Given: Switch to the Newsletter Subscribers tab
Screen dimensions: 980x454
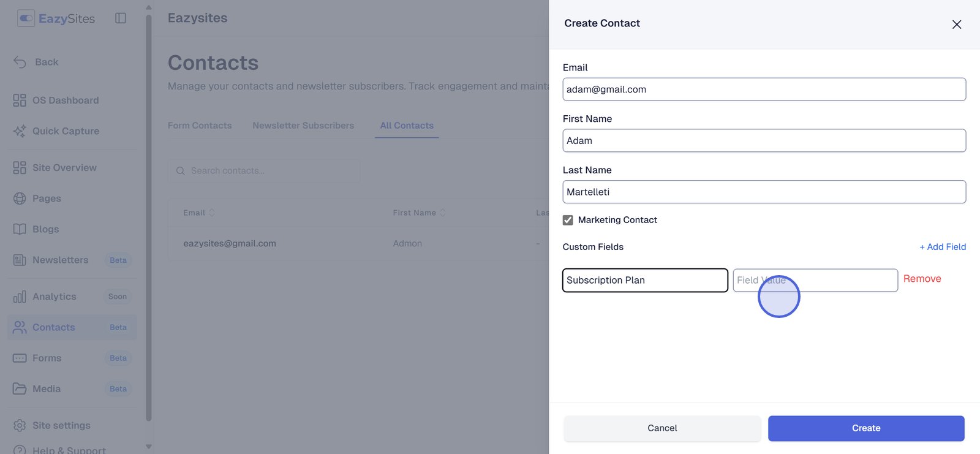Looking at the screenshot, I should [x=303, y=126].
